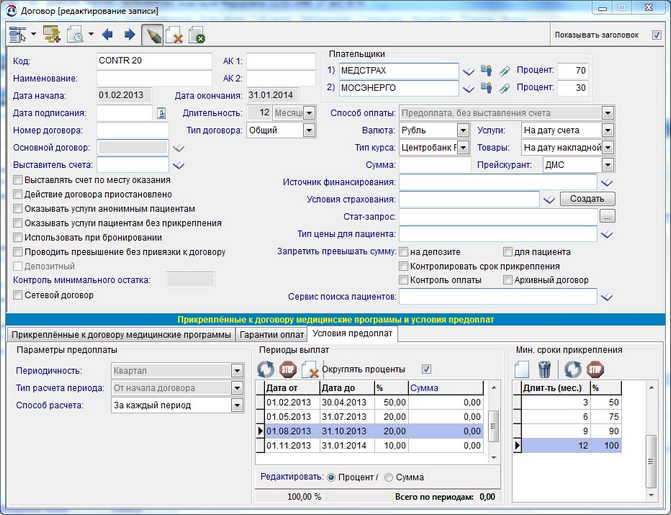Open the Способ расчета dropdown

237,405
